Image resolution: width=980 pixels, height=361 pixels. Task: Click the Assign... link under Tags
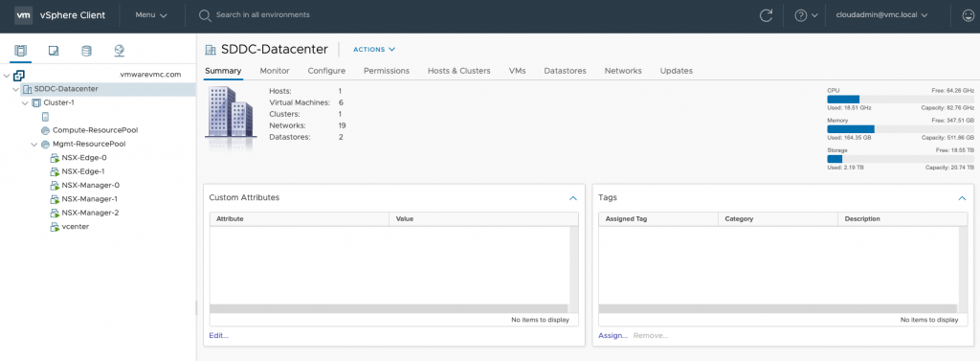(x=612, y=335)
